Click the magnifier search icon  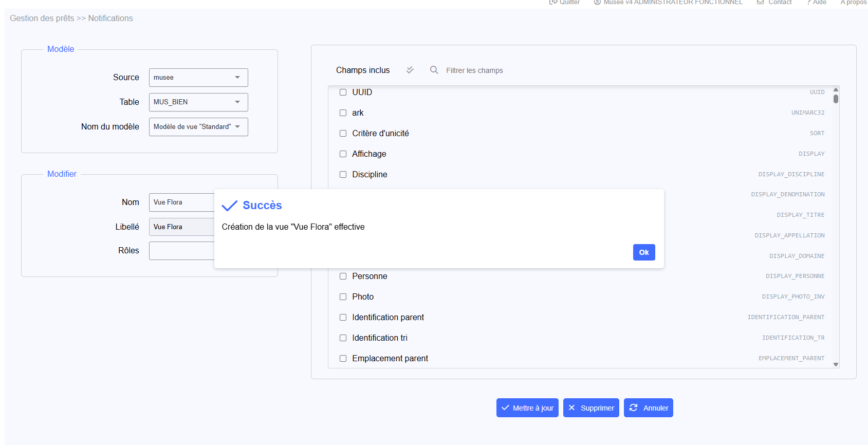click(434, 70)
